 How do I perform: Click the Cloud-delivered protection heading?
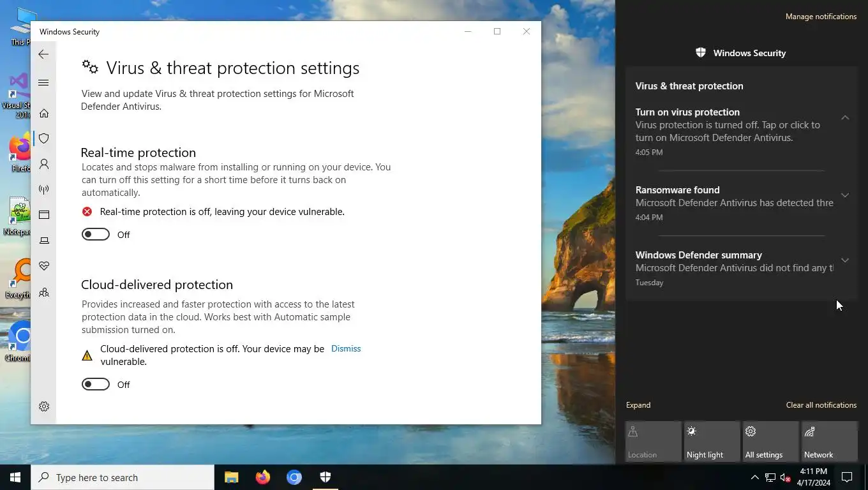157,285
